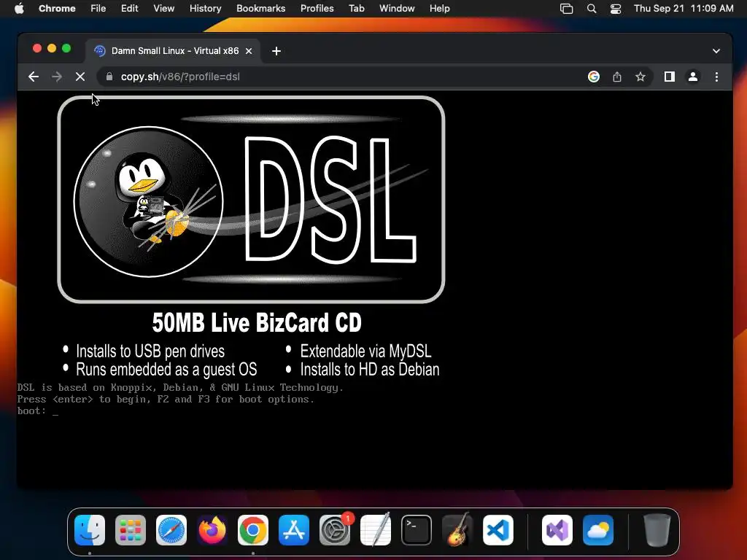Open Control Center in menu bar
This screenshot has width=747, height=560.
pyautogui.click(x=616, y=8)
